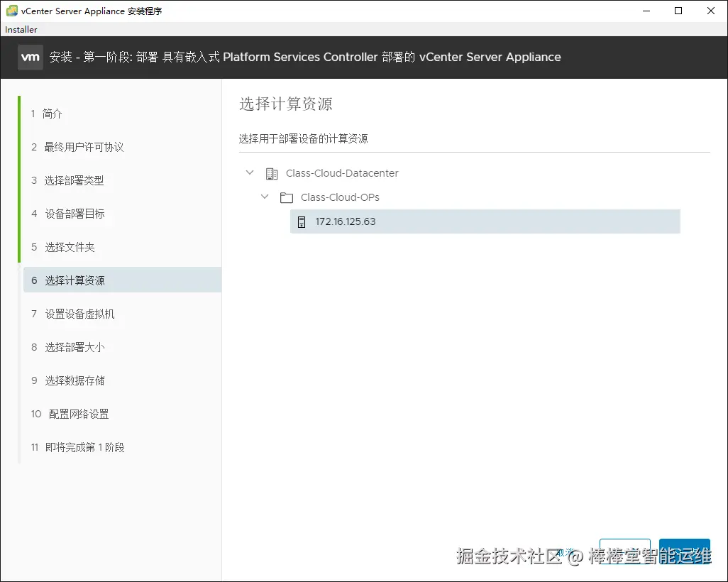Select step 8 选择部署大小
Viewport: 728px width, 582px height.
pyautogui.click(x=68, y=348)
